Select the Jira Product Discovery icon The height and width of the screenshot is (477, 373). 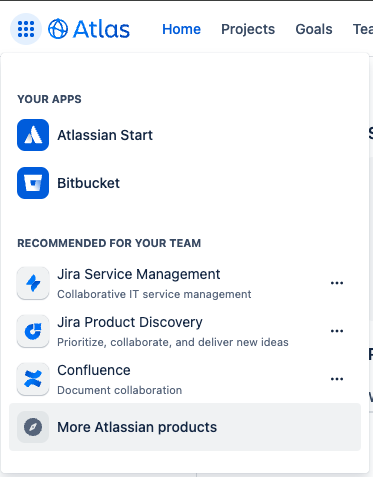33,331
